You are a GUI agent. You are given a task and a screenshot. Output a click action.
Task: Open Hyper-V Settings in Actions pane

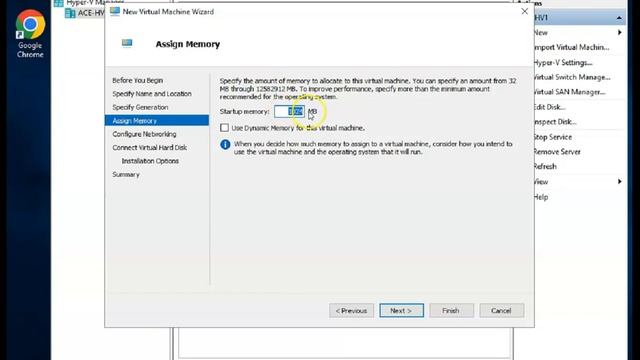tap(563, 62)
